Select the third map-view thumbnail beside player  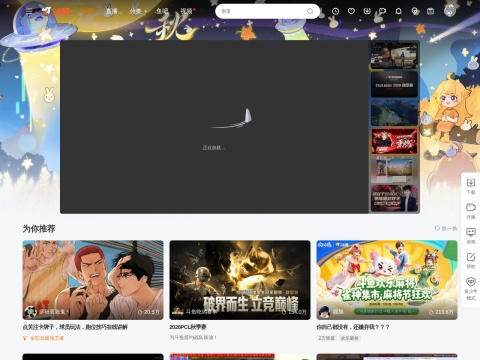pyautogui.click(x=394, y=113)
